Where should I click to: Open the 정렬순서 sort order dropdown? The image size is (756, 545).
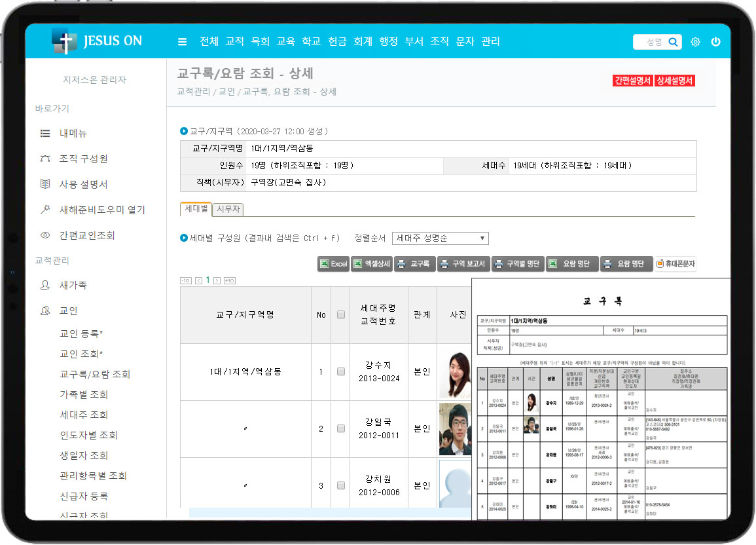tap(440, 238)
